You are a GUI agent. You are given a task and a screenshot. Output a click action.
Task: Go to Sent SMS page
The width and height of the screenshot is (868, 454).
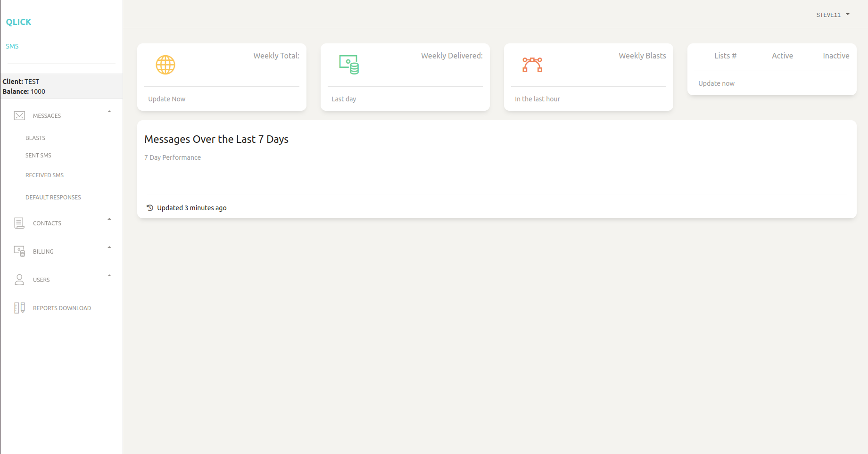(38, 156)
